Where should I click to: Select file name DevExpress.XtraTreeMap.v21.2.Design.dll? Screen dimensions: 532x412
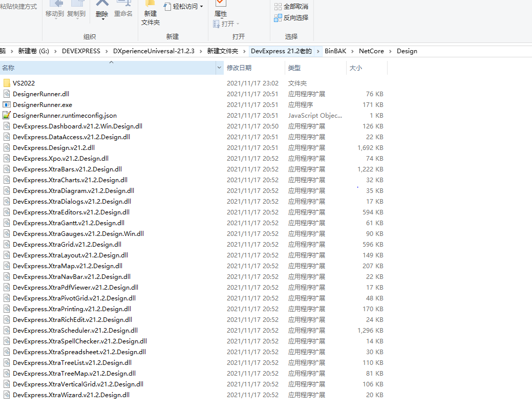74,373
